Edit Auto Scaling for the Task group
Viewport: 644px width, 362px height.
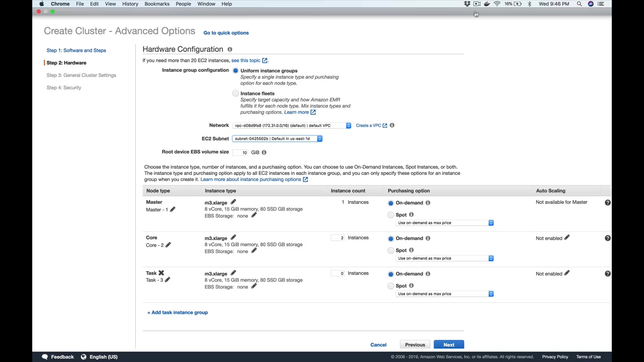[x=567, y=274]
